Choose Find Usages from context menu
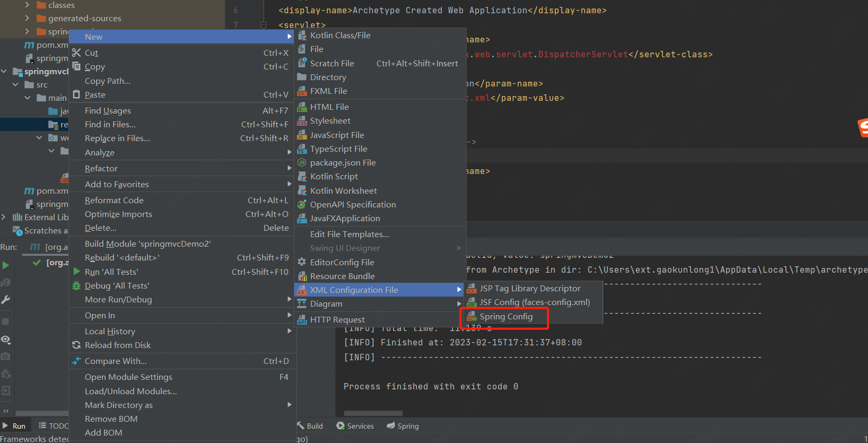Image resolution: width=868 pixels, height=443 pixels. coord(182,110)
